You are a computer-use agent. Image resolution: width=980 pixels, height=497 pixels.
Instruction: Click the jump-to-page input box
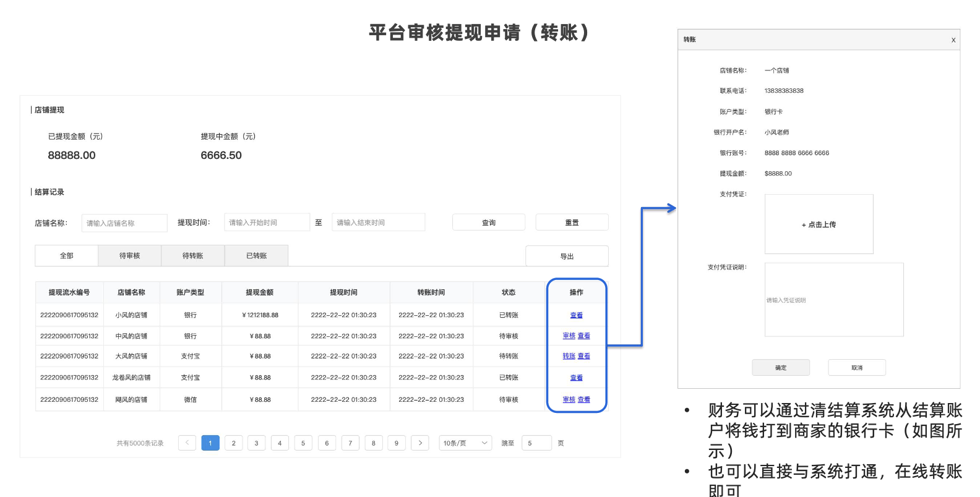pos(536,443)
